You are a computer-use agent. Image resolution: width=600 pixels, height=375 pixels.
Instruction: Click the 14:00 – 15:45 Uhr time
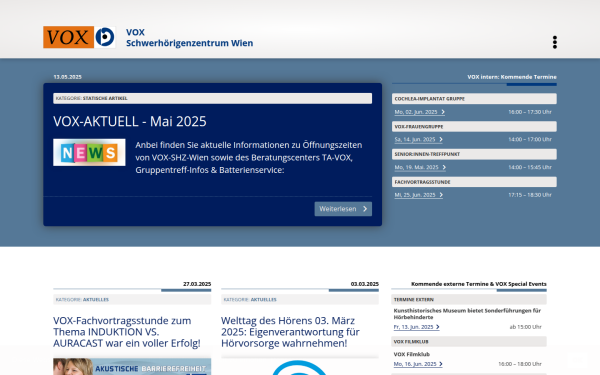coord(530,167)
